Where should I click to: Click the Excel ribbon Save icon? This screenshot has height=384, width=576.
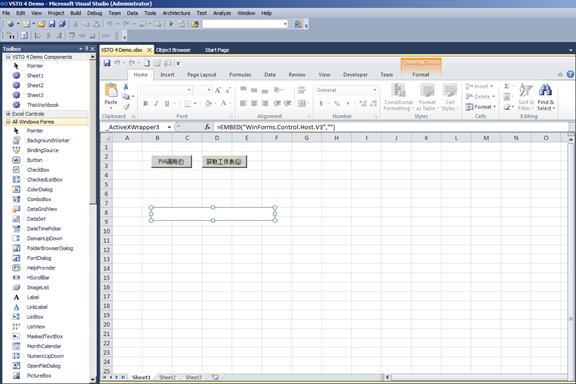107,63
